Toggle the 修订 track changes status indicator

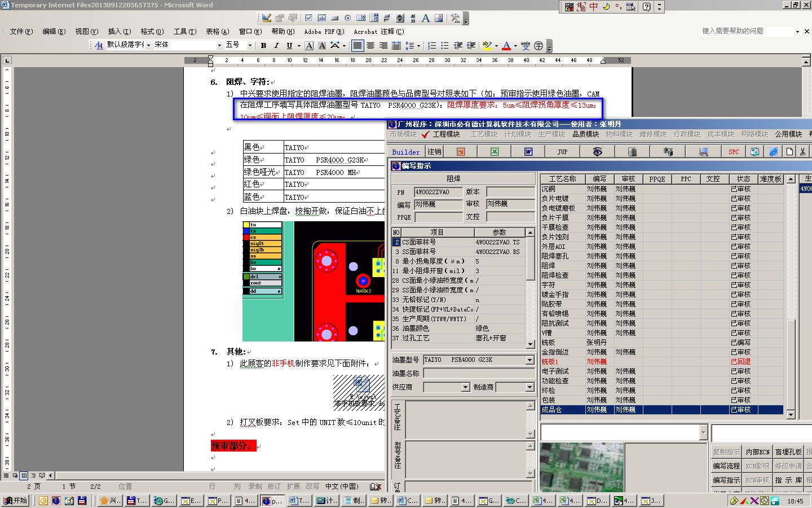[274, 487]
